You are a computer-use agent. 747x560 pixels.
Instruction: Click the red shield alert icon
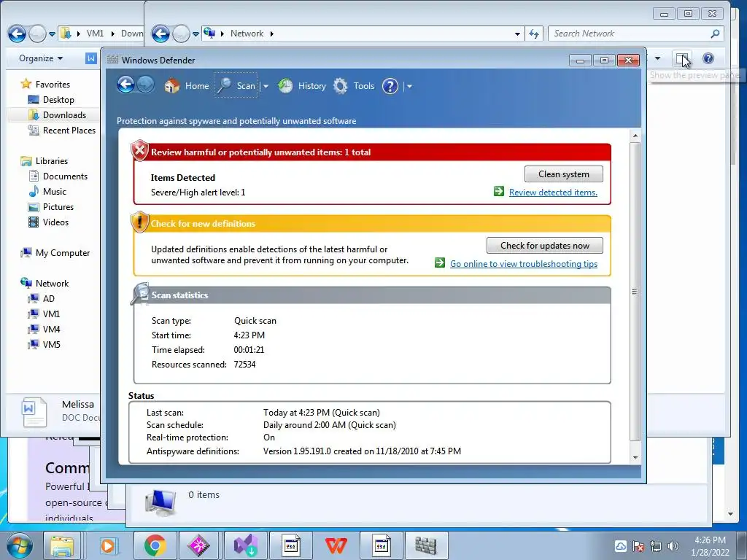139,151
